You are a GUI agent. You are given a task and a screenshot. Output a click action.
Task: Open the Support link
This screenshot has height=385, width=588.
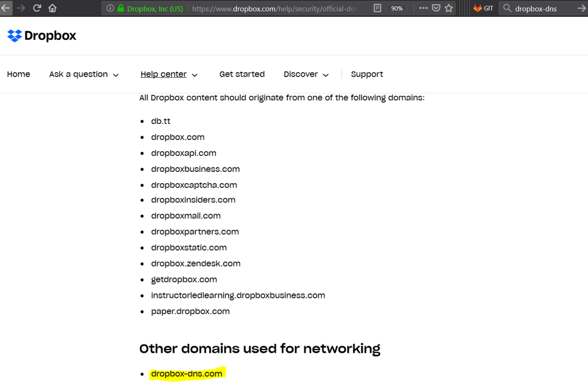point(366,74)
